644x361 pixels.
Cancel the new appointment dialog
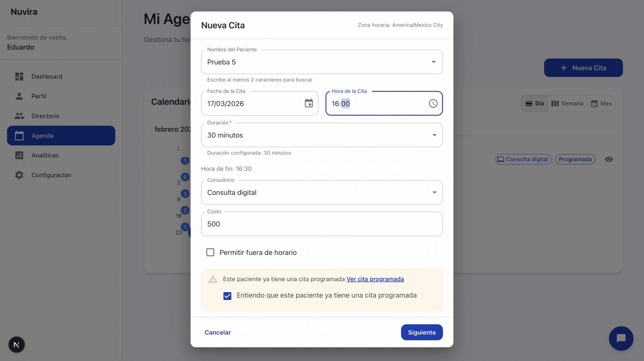click(217, 332)
